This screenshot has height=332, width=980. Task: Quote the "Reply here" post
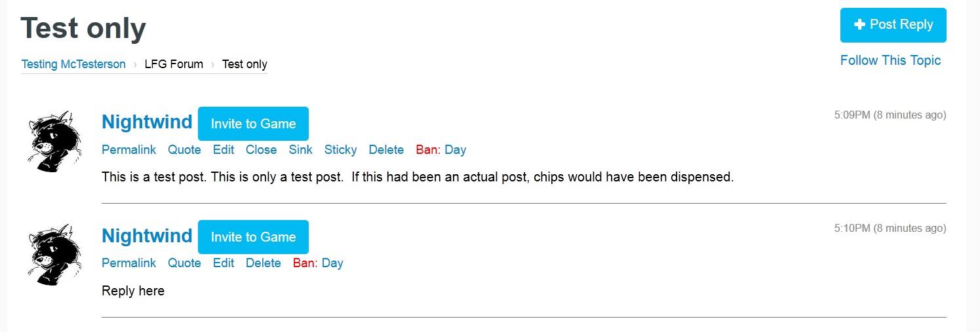(x=184, y=263)
